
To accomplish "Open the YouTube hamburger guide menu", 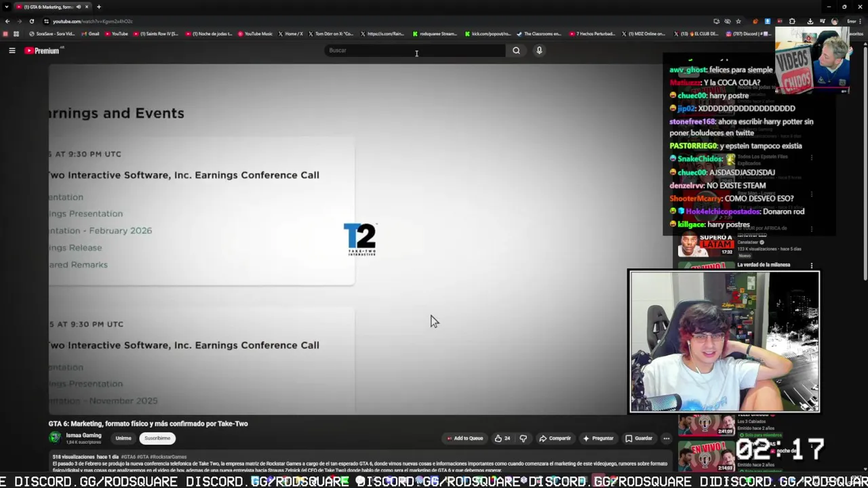I will pos(12,50).
